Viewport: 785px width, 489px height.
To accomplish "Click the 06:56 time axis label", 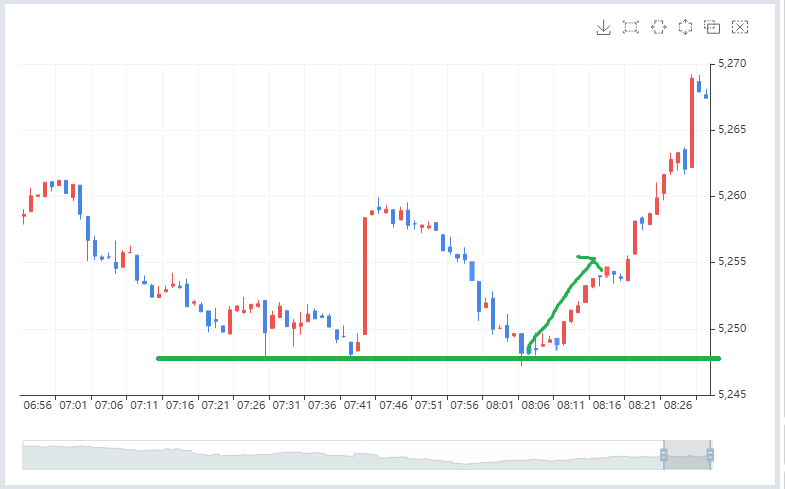I will coord(38,405).
